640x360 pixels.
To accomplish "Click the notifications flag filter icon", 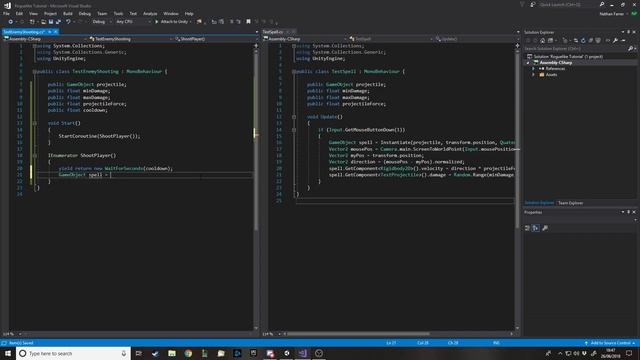I will coord(522,4).
